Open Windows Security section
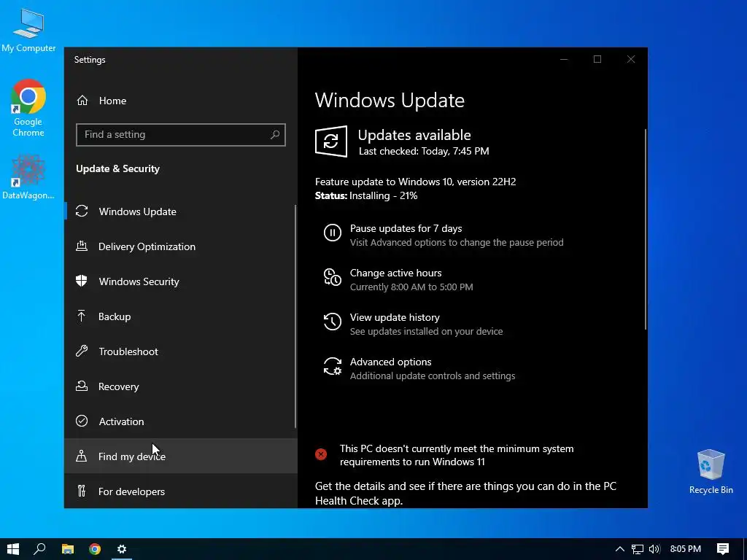The height and width of the screenshot is (560, 747). click(x=181, y=281)
